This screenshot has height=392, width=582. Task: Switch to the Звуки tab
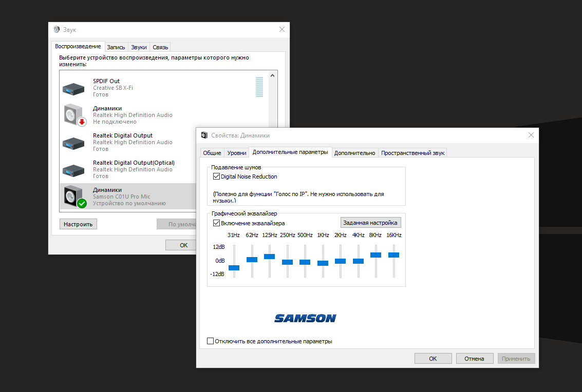point(139,47)
